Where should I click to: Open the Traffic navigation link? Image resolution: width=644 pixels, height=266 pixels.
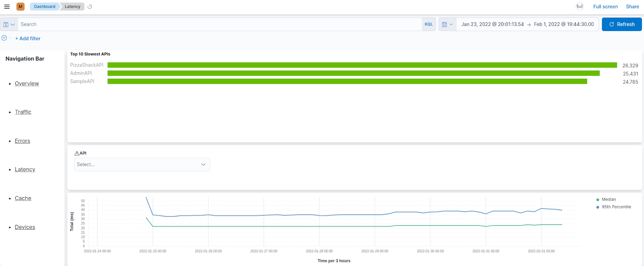pos(23,112)
